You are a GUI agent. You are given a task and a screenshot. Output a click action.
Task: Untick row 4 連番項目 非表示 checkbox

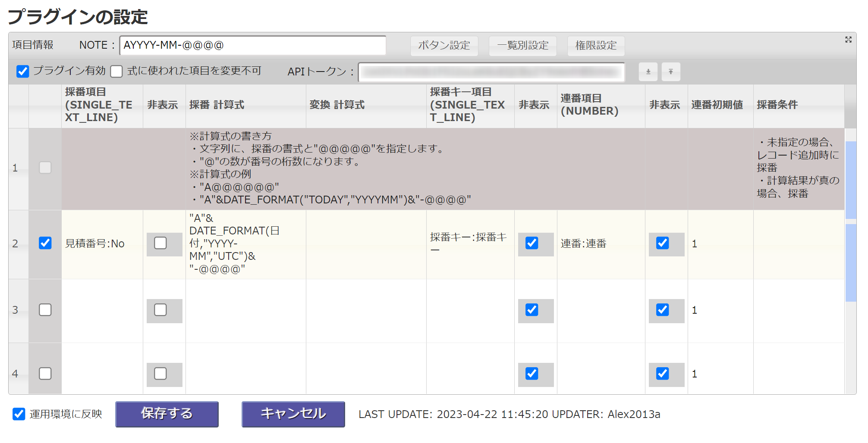tap(663, 374)
